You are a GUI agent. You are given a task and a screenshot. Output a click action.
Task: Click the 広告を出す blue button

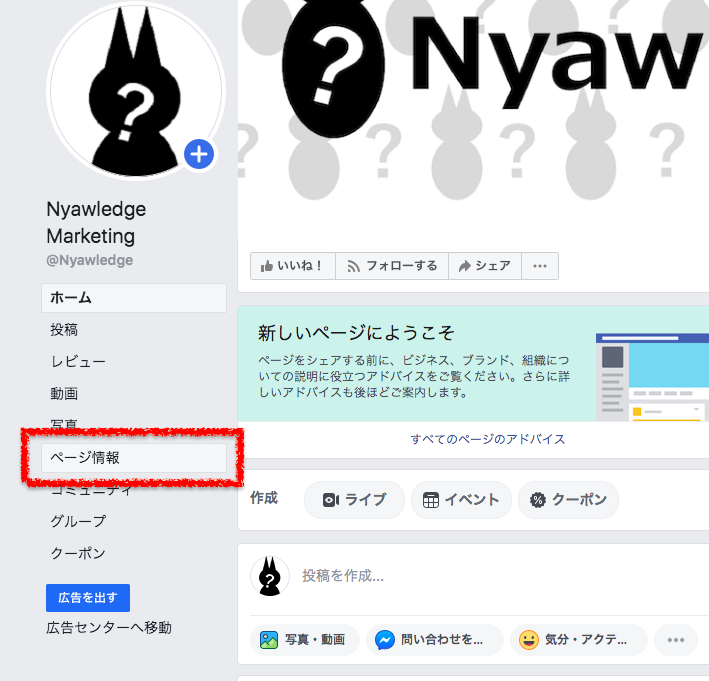(x=88, y=598)
